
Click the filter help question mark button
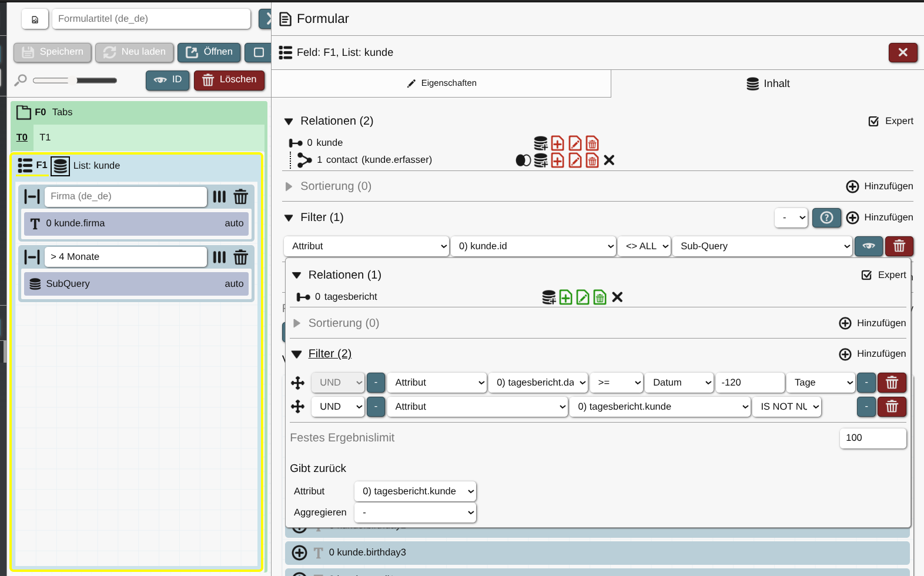[x=826, y=217]
